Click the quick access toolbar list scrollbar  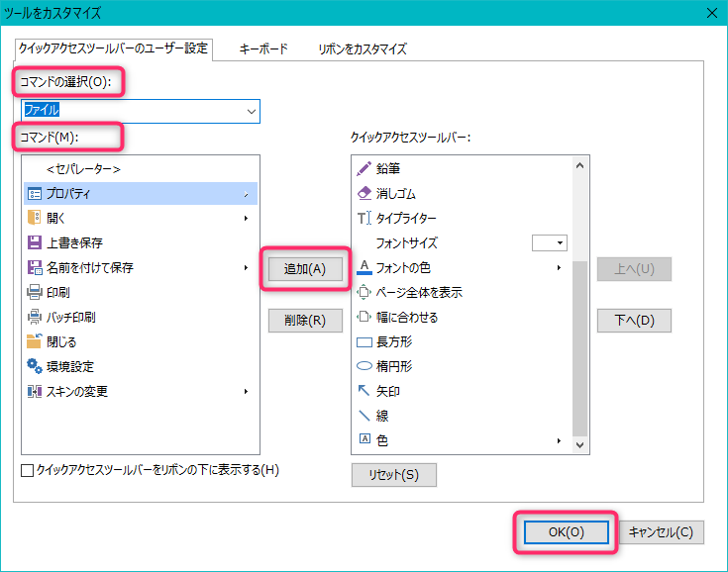pyautogui.click(x=580, y=346)
